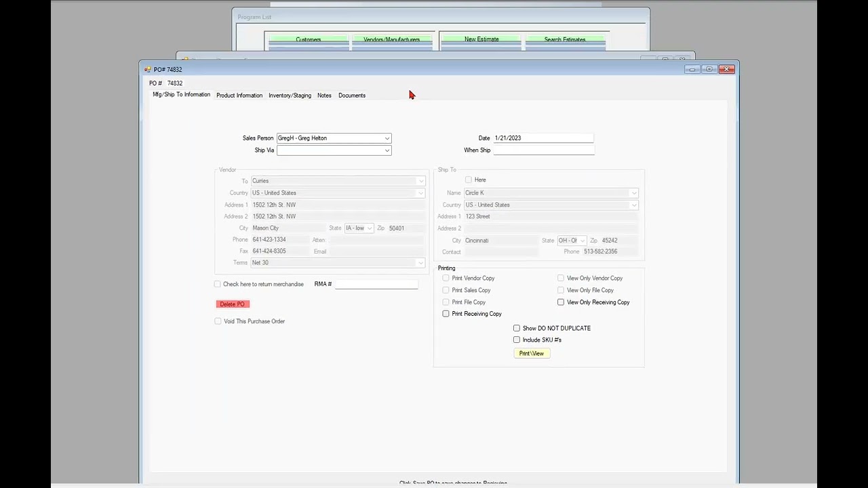Check View Only Vendor Copy

tap(561, 279)
